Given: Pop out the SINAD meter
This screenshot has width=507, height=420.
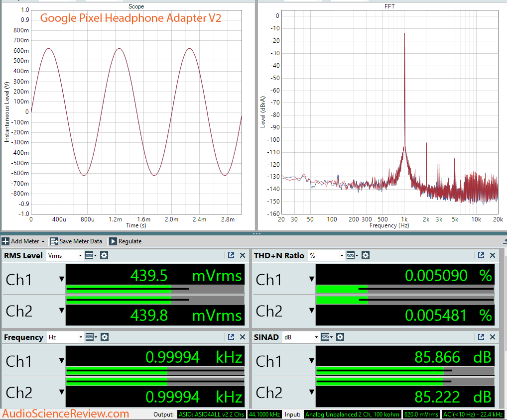Looking at the screenshot, I should [481, 337].
